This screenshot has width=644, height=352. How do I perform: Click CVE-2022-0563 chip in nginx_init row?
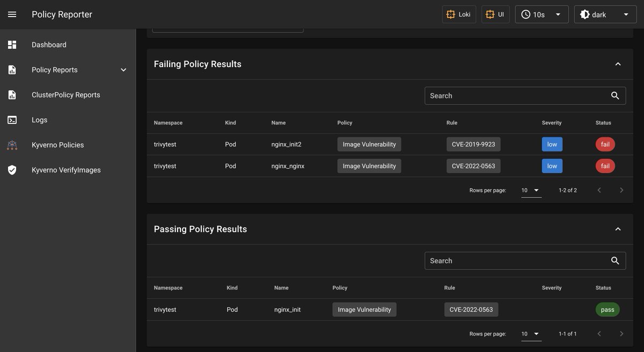click(x=471, y=310)
